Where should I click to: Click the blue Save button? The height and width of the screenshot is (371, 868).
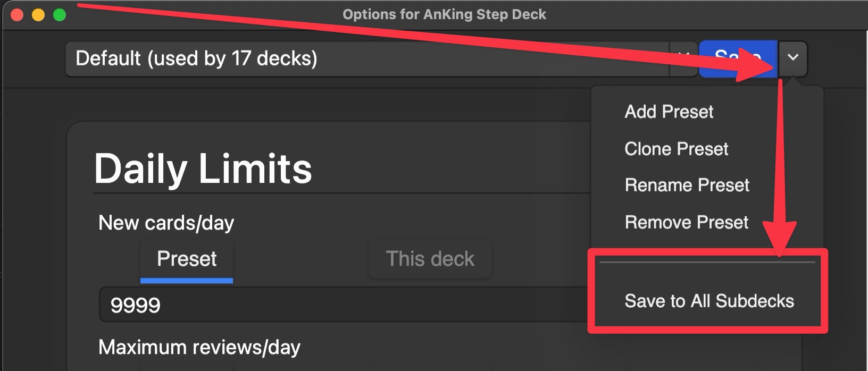[x=738, y=58]
